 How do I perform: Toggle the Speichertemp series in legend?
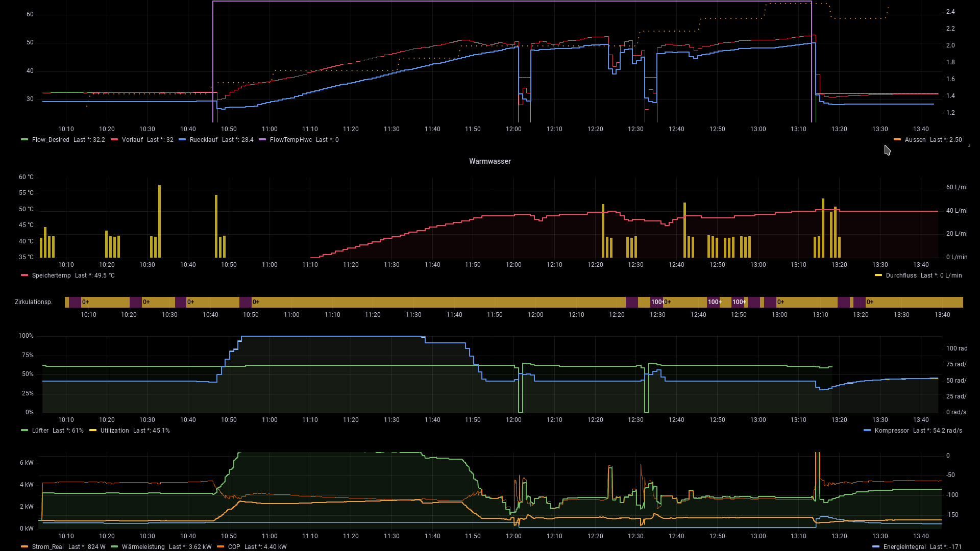52,275
